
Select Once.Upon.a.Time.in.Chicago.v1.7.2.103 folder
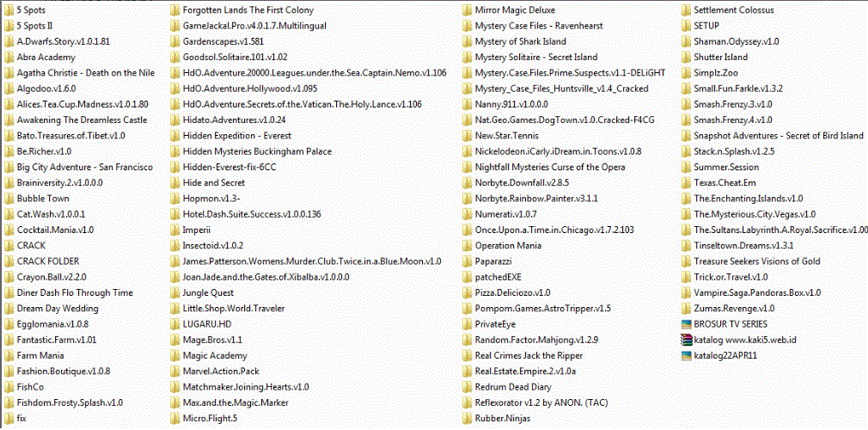(554, 230)
